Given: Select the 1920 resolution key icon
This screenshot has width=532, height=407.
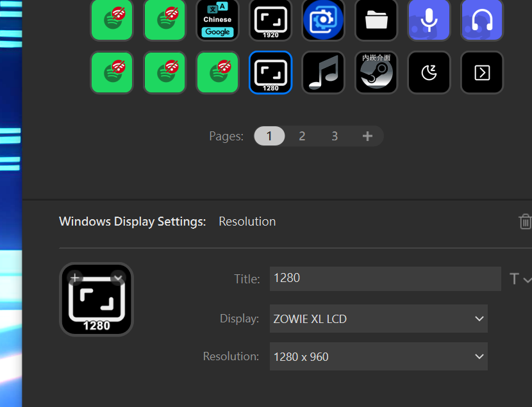Looking at the screenshot, I should click(270, 20).
